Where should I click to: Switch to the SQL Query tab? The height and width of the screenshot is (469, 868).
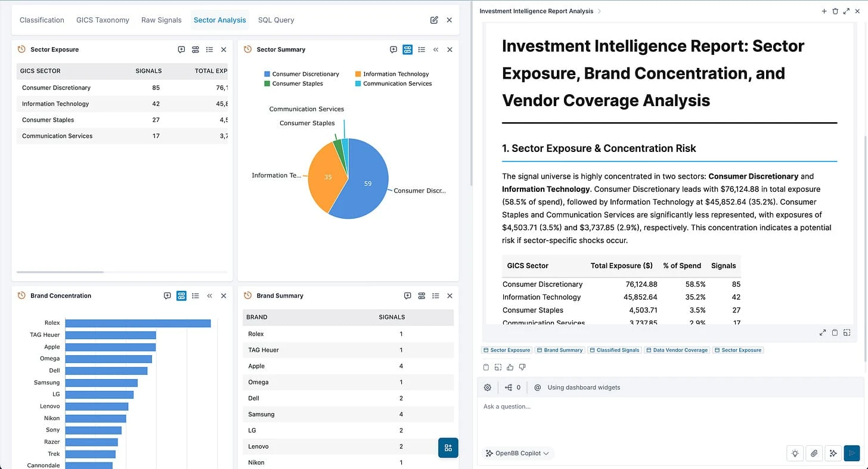click(x=275, y=20)
